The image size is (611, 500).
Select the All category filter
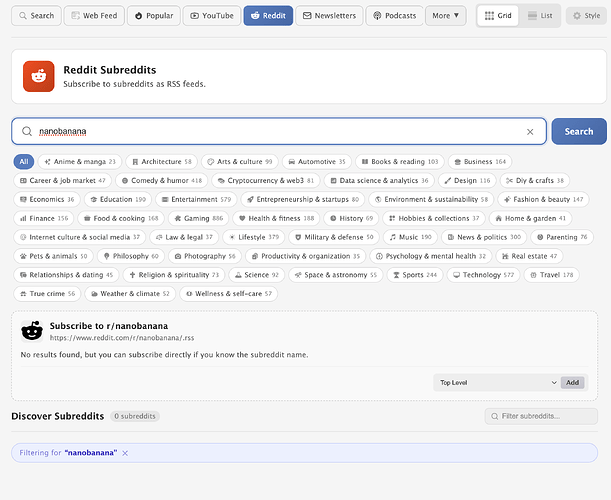[24, 161]
